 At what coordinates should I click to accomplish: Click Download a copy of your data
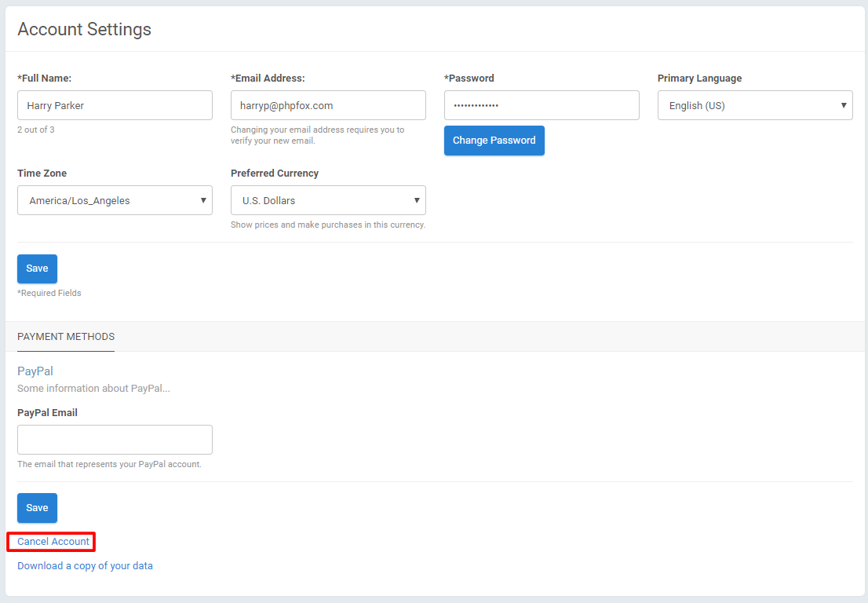tap(85, 565)
